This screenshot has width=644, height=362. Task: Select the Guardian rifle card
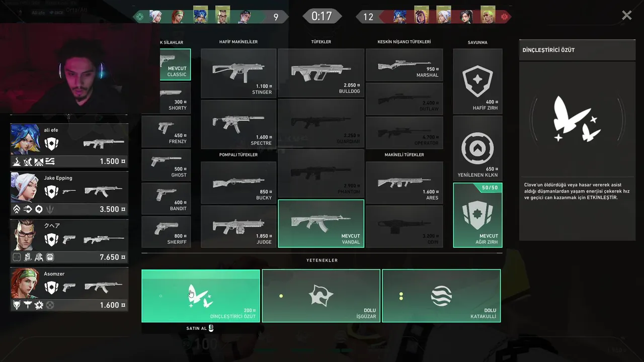pos(321,123)
